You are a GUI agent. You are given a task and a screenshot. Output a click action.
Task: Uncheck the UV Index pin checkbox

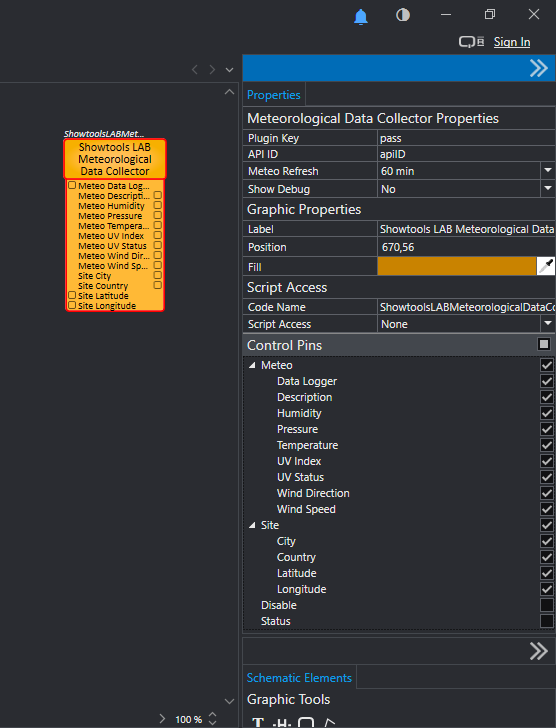[547, 461]
